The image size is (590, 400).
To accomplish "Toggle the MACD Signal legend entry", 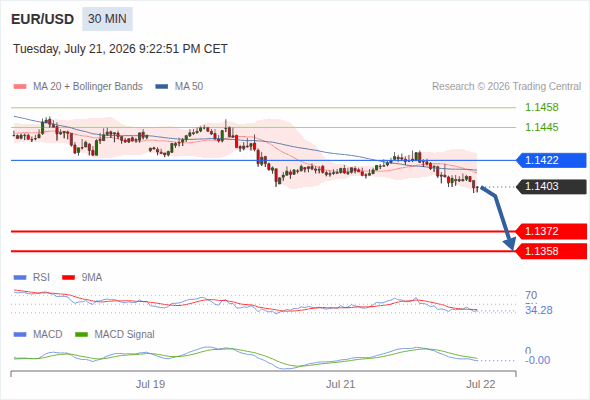I will pyautogui.click(x=115, y=334).
